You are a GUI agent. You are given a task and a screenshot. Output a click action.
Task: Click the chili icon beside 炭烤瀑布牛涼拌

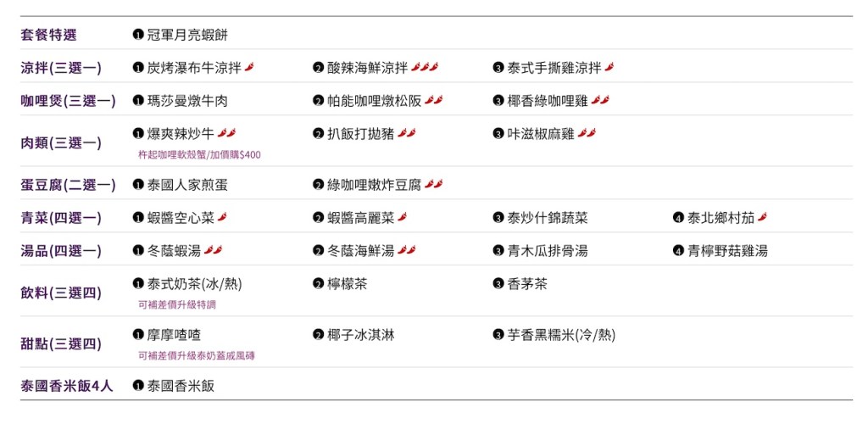pyautogui.click(x=249, y=68)
